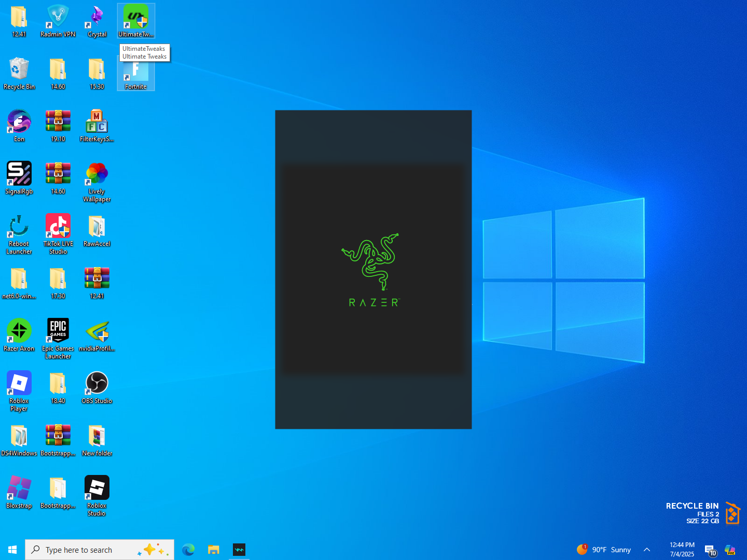The width and height of the screenshot is (747, 560).
Task: Select the Bootstrapp... plain folder icon
Action: tap(58, 493)
